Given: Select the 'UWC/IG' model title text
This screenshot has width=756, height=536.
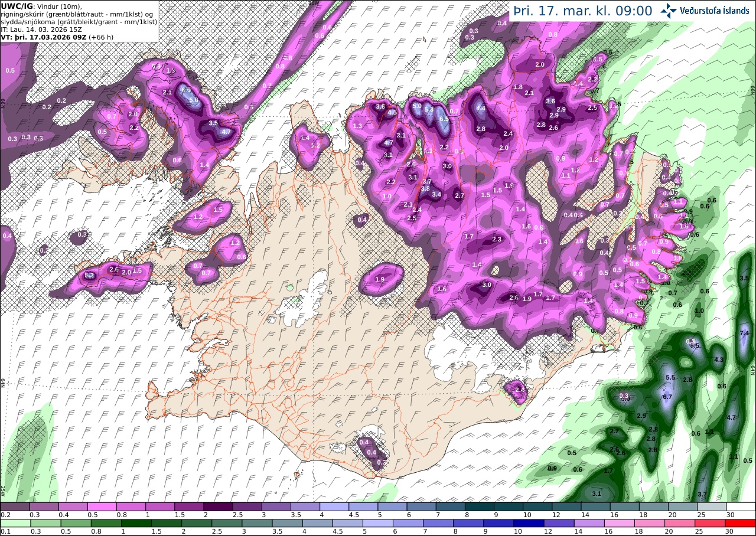Looking at the screenshot, I should (x=17, y=6).
